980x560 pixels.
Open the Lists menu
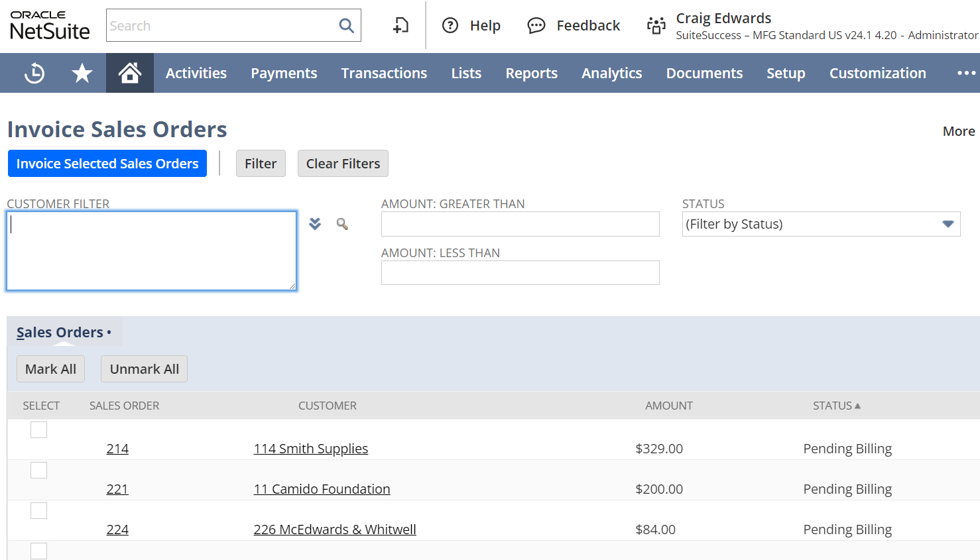[x=466, y=73]
